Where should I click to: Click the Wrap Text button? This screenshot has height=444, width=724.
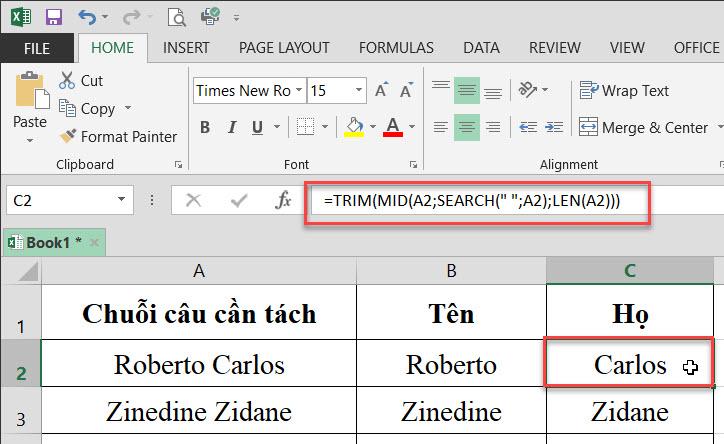[624, 90]
